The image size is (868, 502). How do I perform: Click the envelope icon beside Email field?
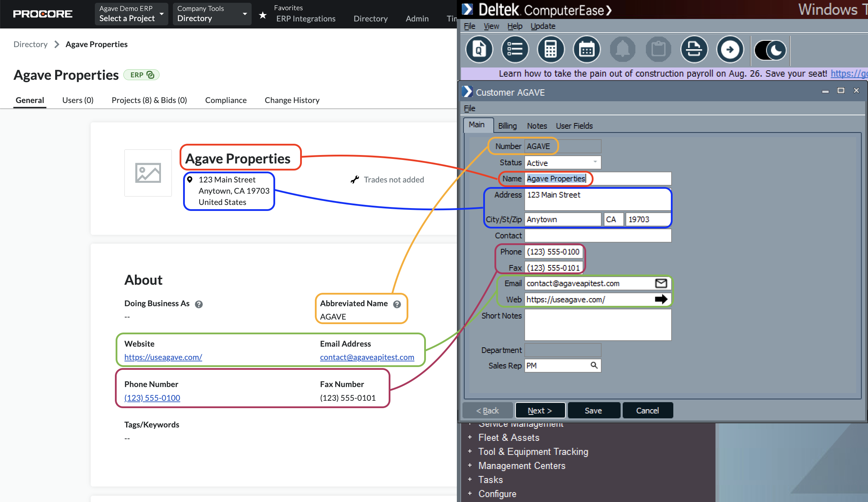tap(661, 283)
